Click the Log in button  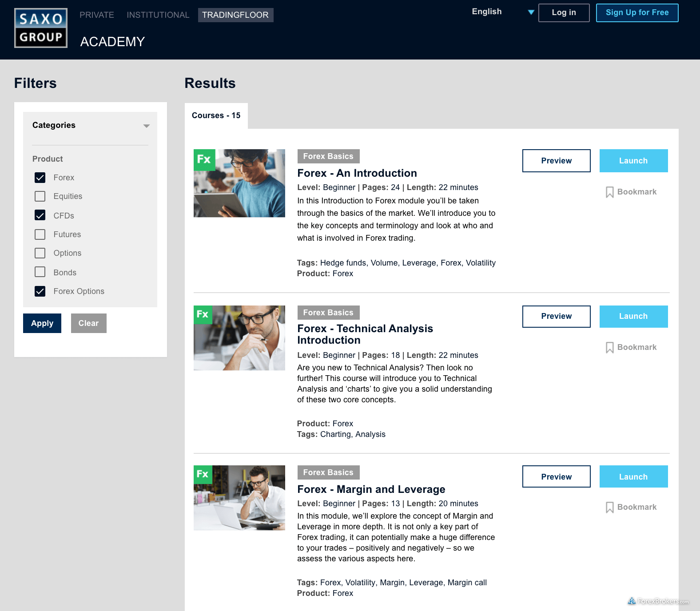564,13
